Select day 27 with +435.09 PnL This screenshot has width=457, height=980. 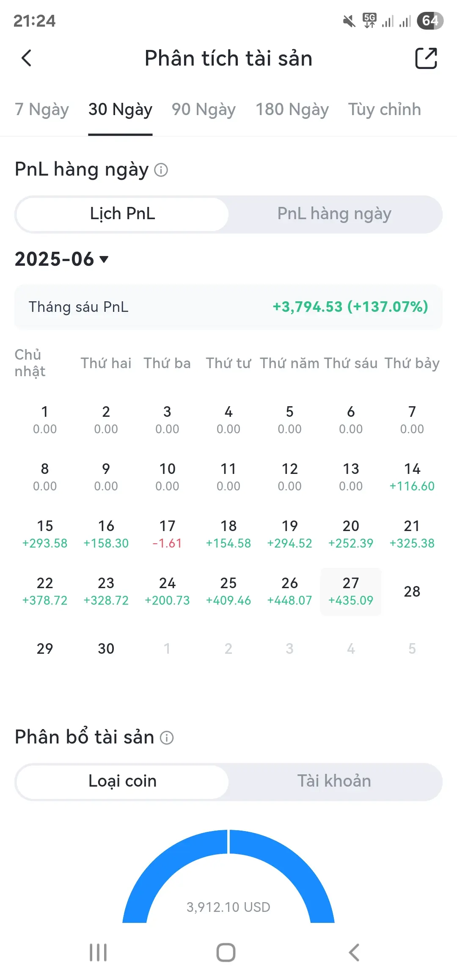coord(351,592)
